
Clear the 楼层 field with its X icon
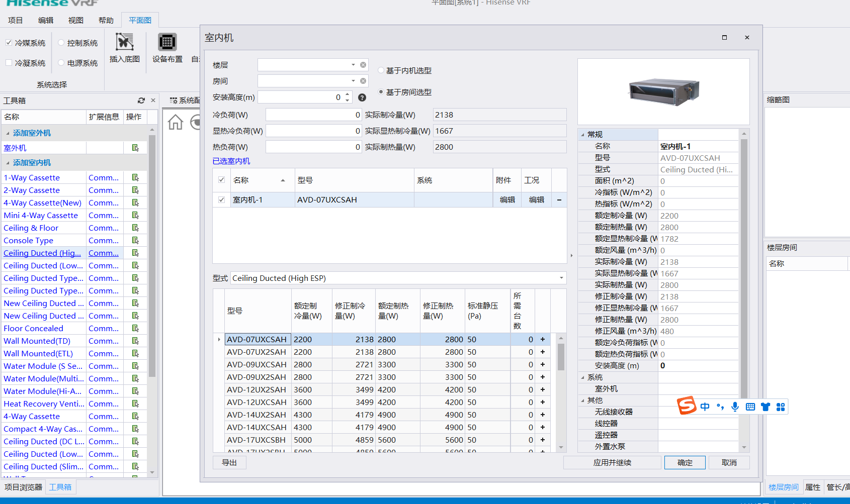pyautogui.click(x=363, y=65)
